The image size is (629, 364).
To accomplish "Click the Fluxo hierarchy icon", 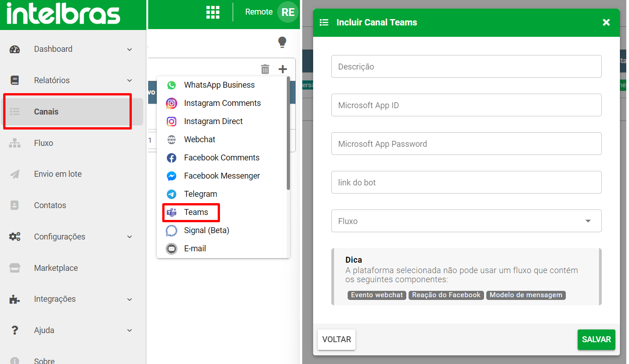I will (15, 143).
